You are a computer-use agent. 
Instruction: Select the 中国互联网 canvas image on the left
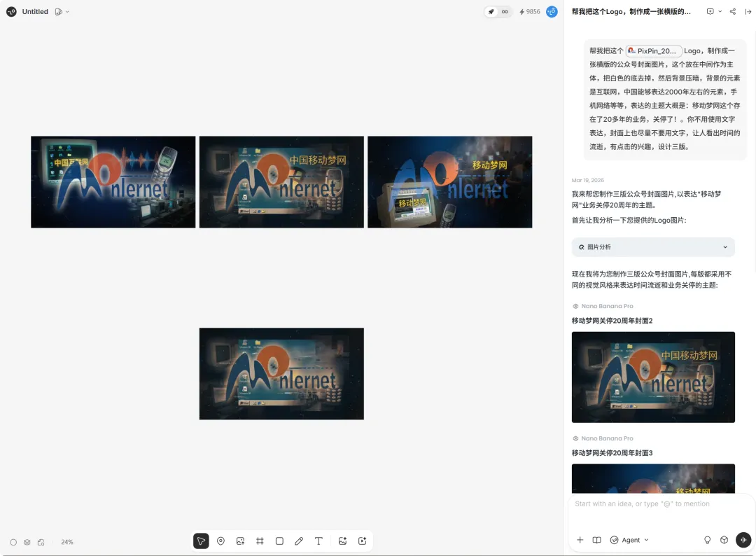[113, 182]
